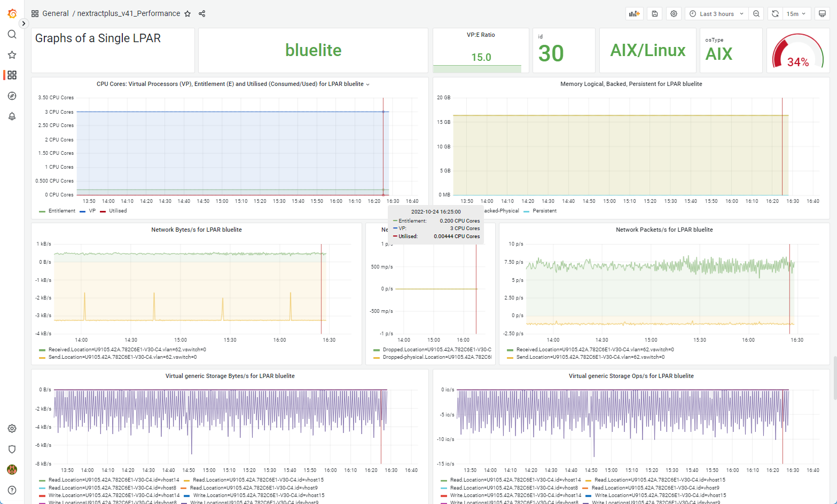Open the 15m refresh interval dropdown
Viewport: 837px width, 504px height.
click(797, 14)
